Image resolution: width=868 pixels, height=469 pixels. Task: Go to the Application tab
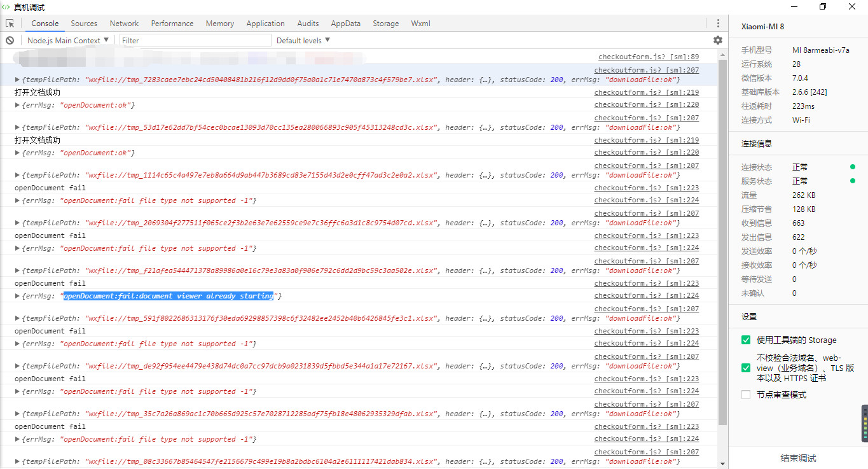(x=266, y=24)
